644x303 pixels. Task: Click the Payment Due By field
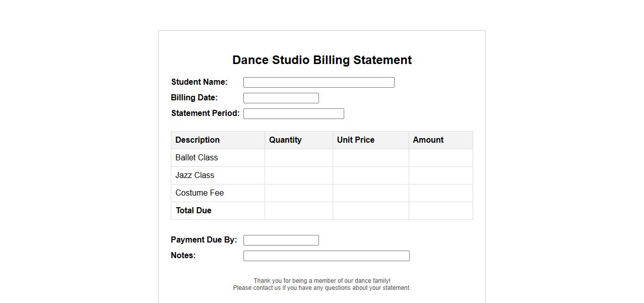281,240
